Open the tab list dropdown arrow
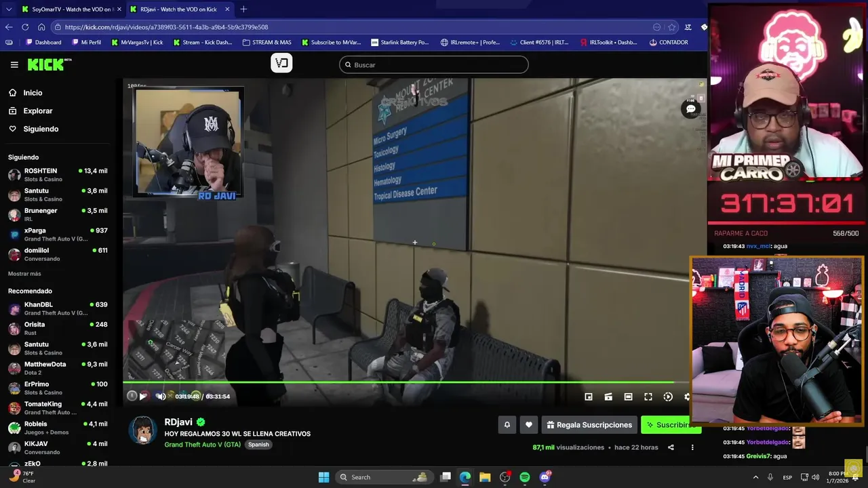This screenshot has width=868, height=488. point(9,9)
